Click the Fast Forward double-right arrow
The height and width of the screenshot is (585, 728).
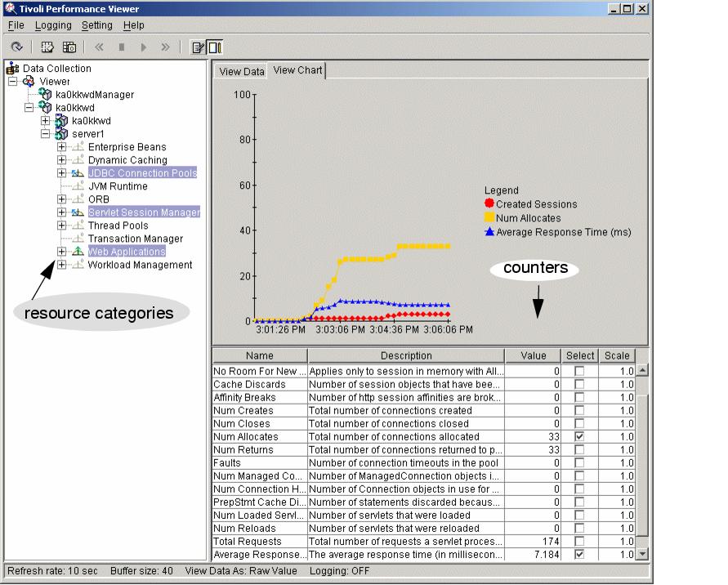tap(165, 47)
